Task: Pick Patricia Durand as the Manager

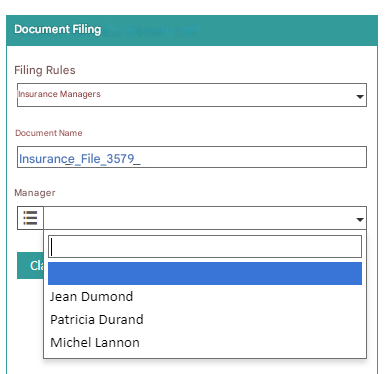Action: 97,319
